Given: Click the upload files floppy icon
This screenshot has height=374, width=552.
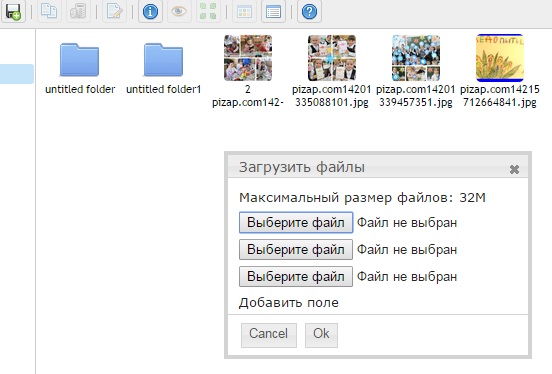Looking at the screenshot, I should pos(13,12).
